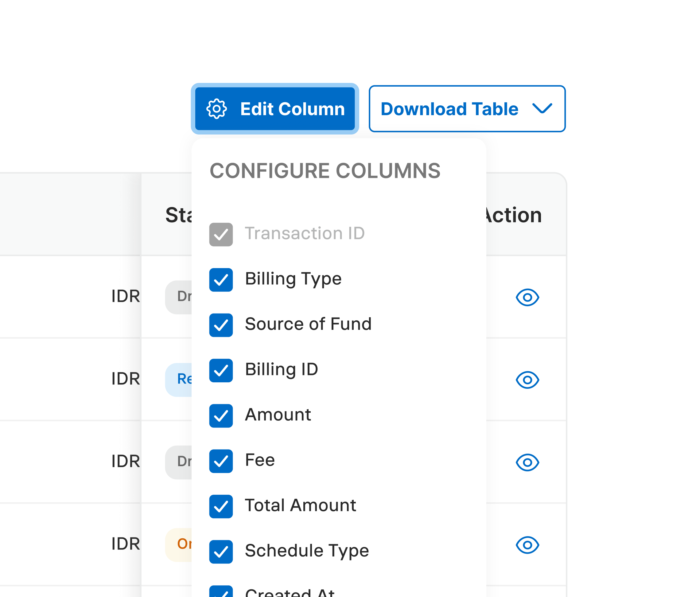Toggle the disabled Transaction ID checkbox
This screenshot has width=700, height=597.
tap(221, 234)
